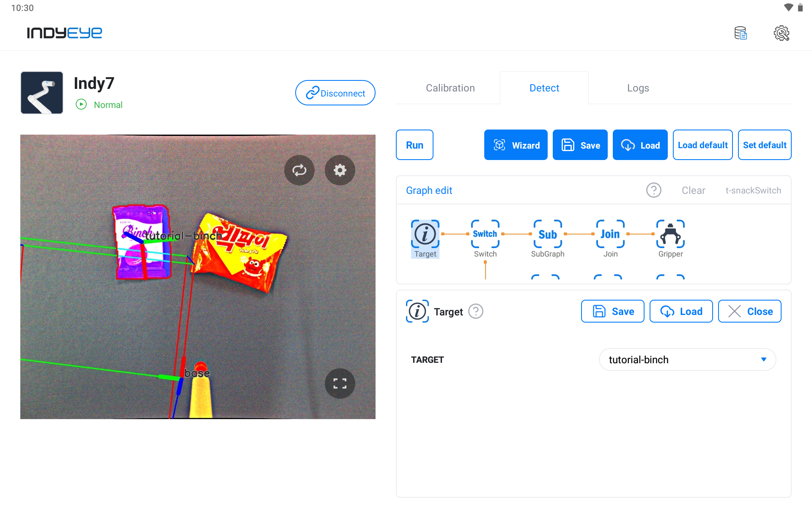Select the Join node in graph
This screenshot has height=508, width=812.
coord(610,239)
